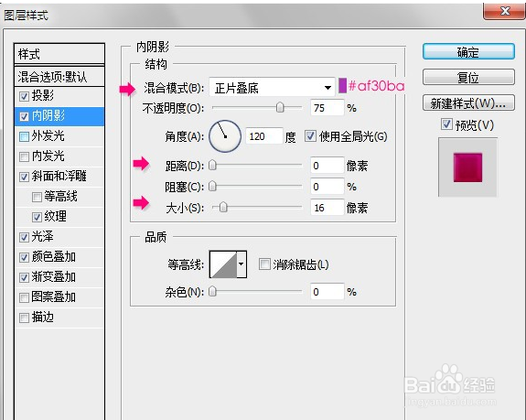This screenshot has width=526, height=420.
Task: Enable the 图案叠加 pattern overlay checkbox
Action: 24,297
